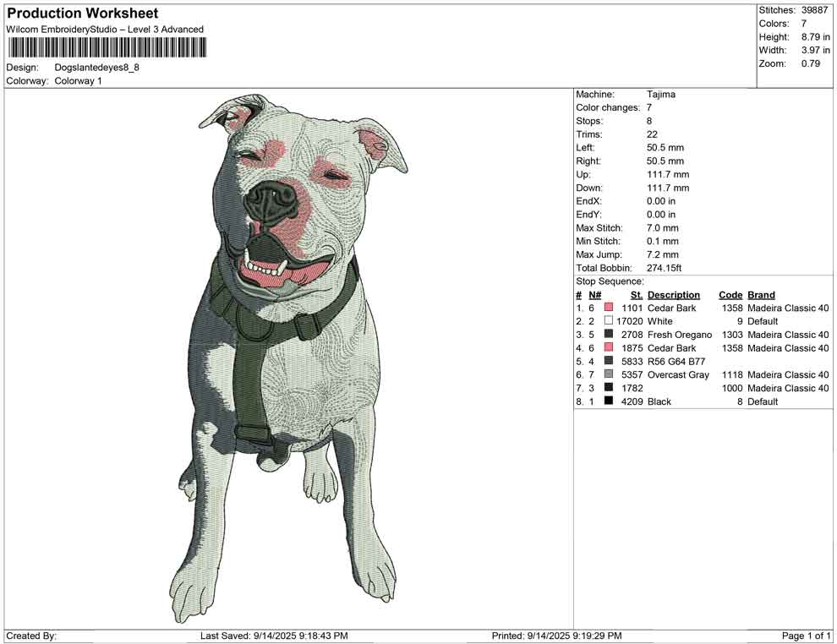This screenshot has height=644, width=837.
Task: Click the Total Bobbin value 274.15ft
Action: click(664, 268)
